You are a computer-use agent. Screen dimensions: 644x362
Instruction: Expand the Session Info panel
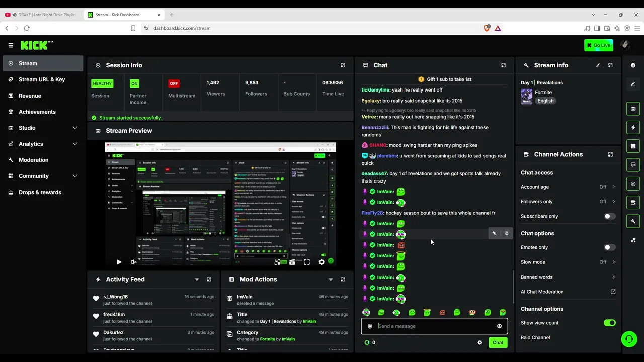coord(343,65)
